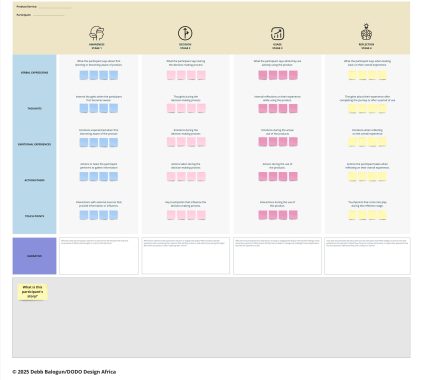Select the "What is this participant's story?" sticky note

[x=33, y=292]
